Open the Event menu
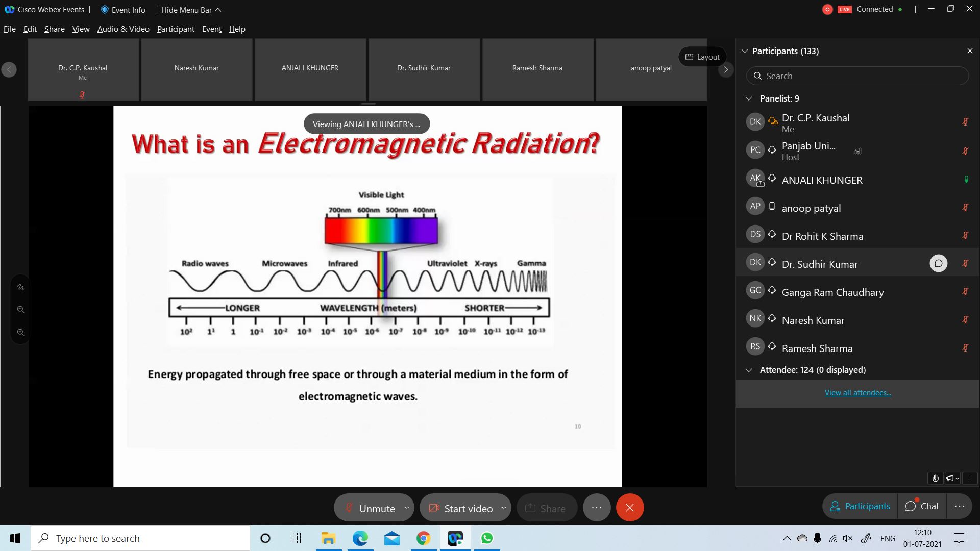The image size is (980, 551). (212, 29)
